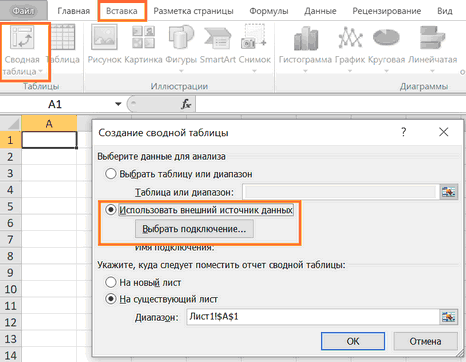The image size is (466, 362).
Task: Click the Круговая pie chart icon
Action: pos(386,37)
